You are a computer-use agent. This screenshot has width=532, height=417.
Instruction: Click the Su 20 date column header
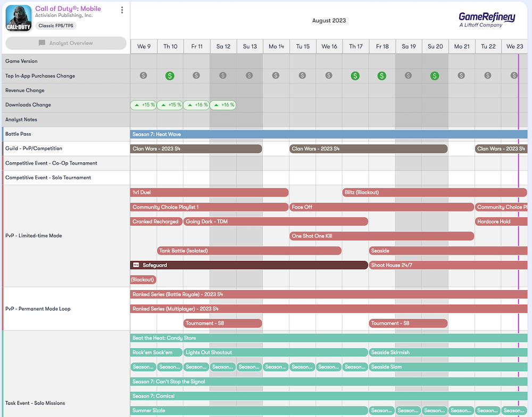[435, 46]
